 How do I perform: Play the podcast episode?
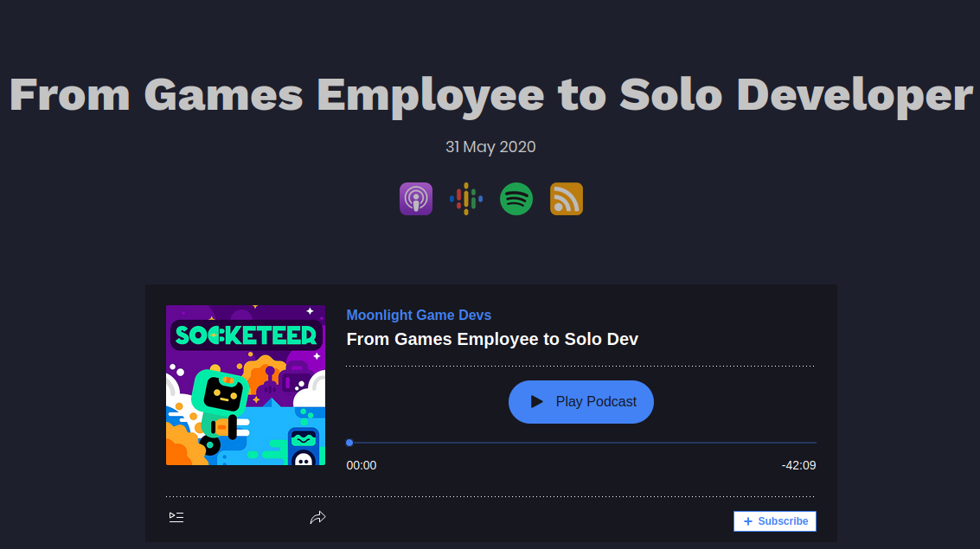tap(580, 401)
